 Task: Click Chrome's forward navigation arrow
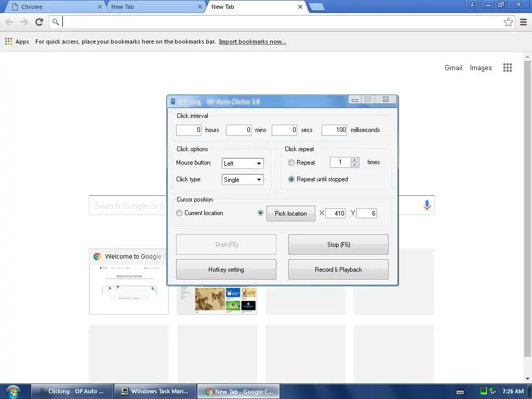[x=24, y=22]
